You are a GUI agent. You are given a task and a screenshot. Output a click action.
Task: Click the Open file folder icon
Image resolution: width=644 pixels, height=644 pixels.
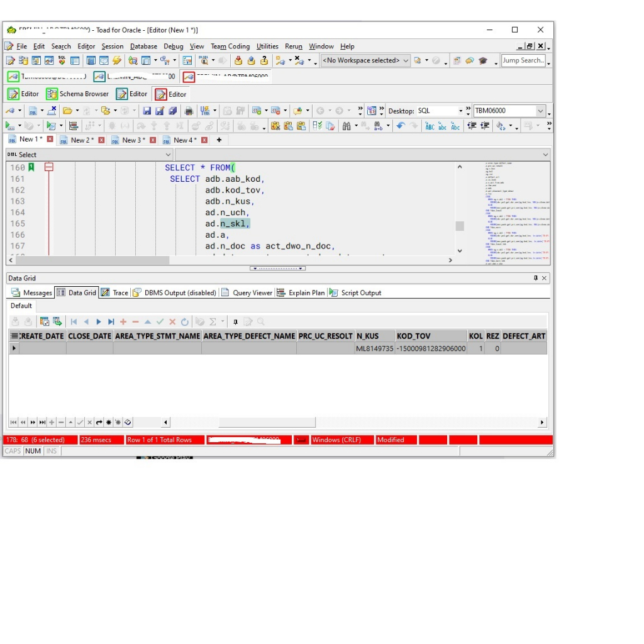[x=67, y=111]
